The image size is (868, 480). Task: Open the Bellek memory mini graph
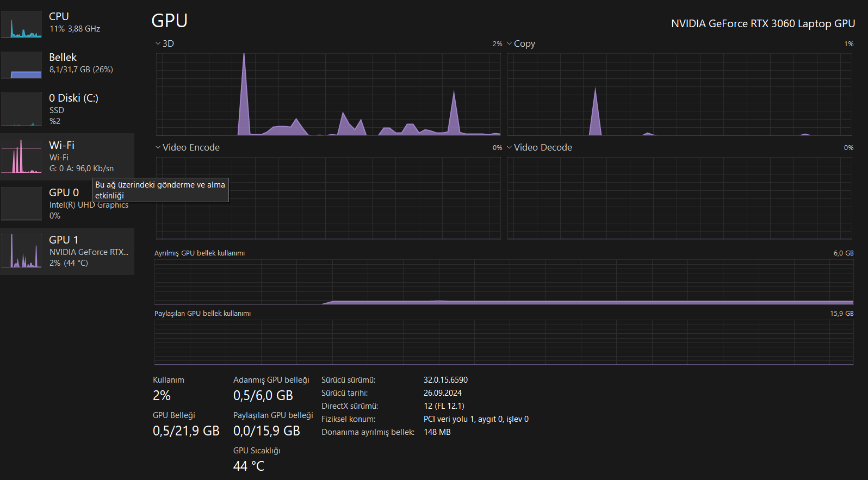(x=21, y=65)
